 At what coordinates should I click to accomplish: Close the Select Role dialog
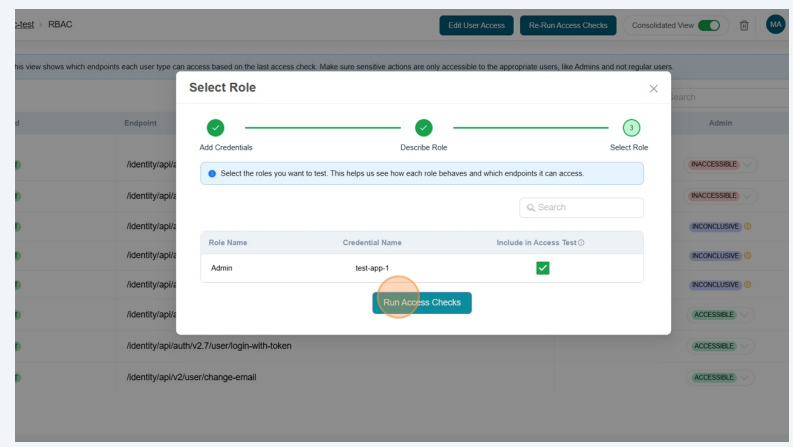coord(653,89)
